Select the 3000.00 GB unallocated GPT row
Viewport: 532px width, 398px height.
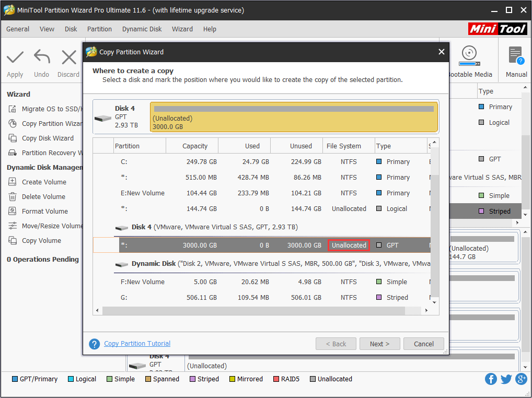coord(262,245)
